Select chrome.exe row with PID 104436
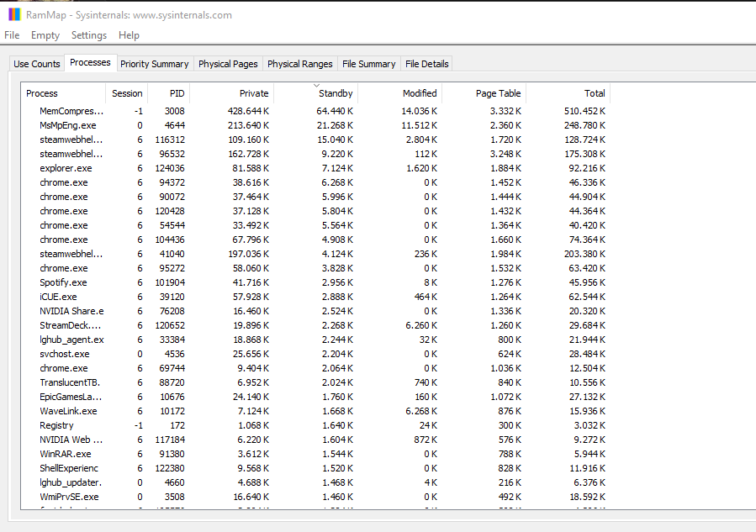The image size is (756, 532). pos(316,240)
